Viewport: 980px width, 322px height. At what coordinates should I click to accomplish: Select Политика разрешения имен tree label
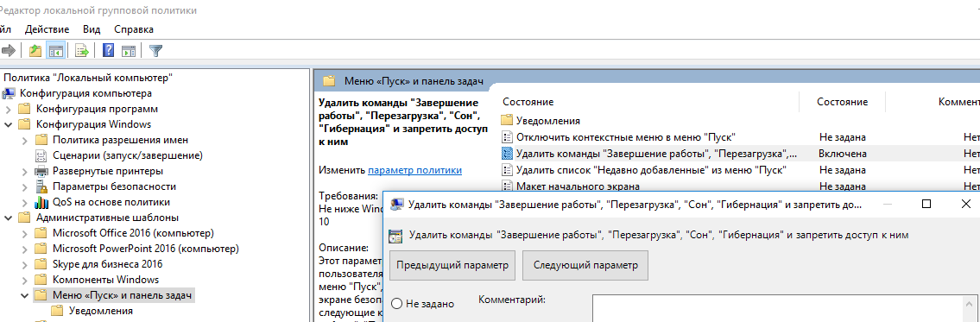coord(121,140)
